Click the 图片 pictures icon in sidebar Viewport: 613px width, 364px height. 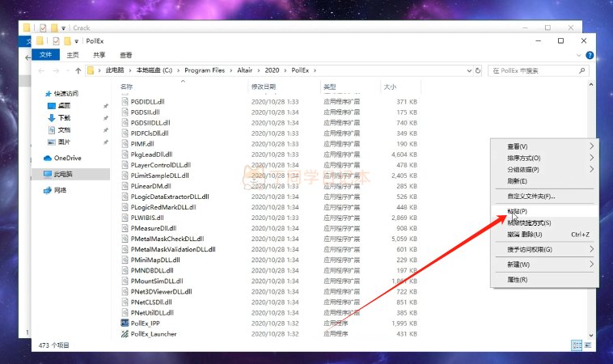coord(52,142)
